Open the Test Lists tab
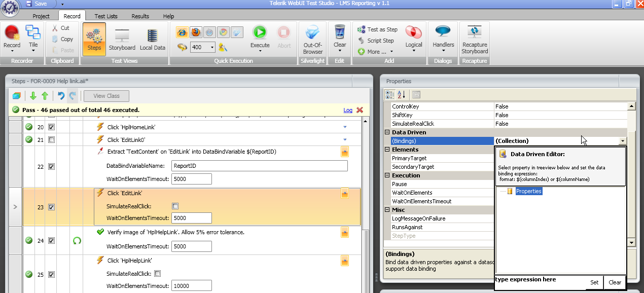 point(106,16)
